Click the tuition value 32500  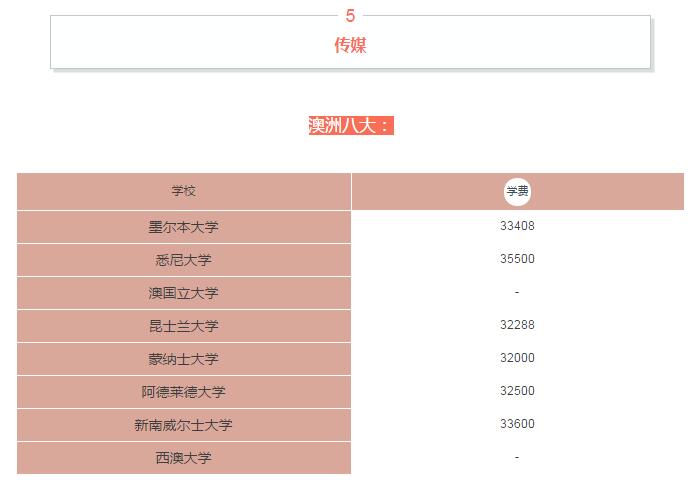click(x=517, y=391)
